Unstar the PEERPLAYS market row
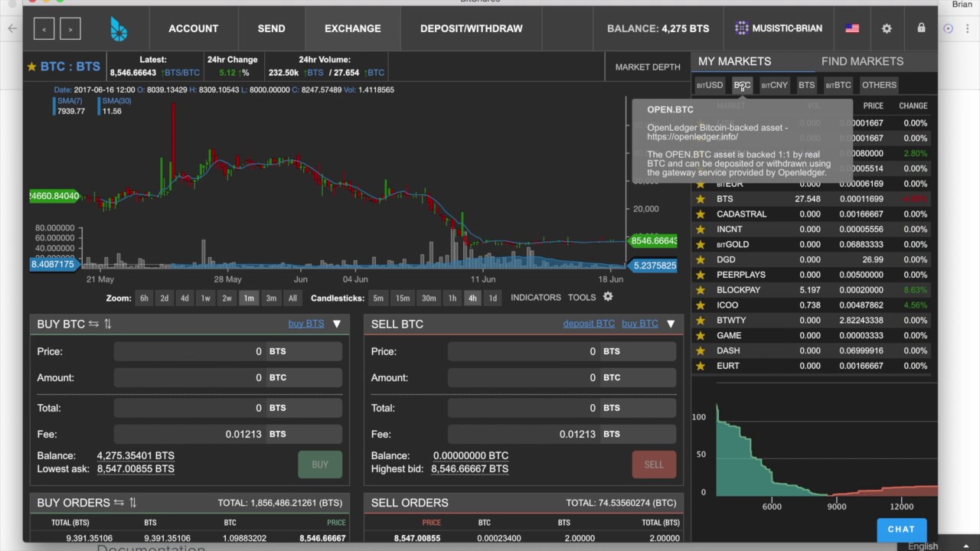This screenshot has height=551, width=980. click(x=701, y=275)
